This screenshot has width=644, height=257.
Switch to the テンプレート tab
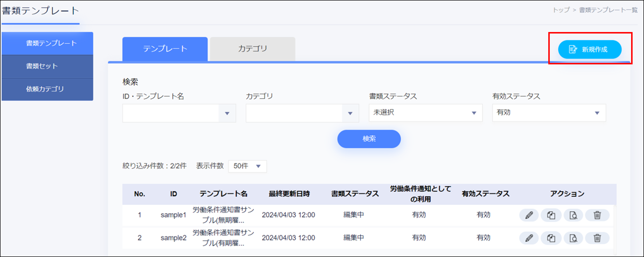tap(165, 49)
